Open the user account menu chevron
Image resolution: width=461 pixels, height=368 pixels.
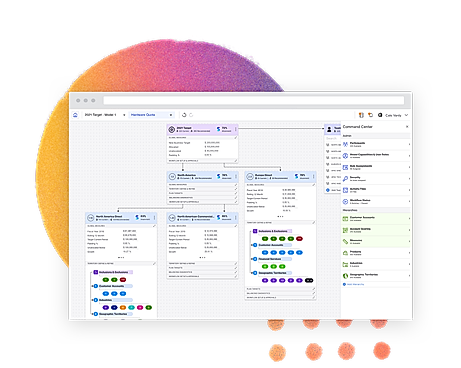click(x=406, y=115)
